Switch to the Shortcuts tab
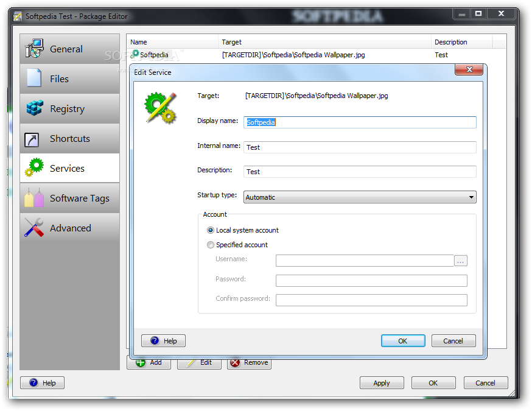The height and width of the screenshot is (411, 532). pyautogui.click(x=69, y=138)
